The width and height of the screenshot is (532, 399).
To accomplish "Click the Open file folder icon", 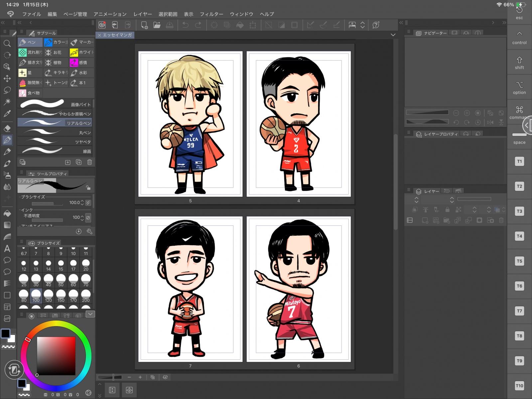I will pos(157,25).
